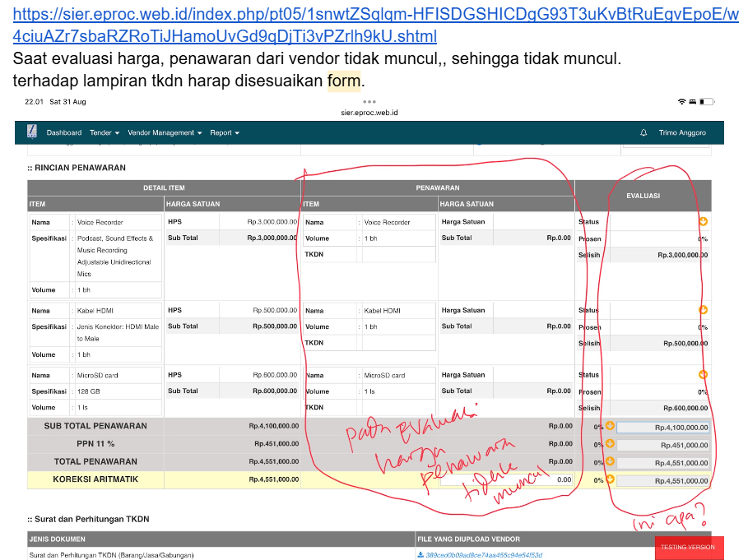Image resolution: width=748 pixels, height=560 pixels.
Task: Open the notification bell icon
Action: pos(643,132)
